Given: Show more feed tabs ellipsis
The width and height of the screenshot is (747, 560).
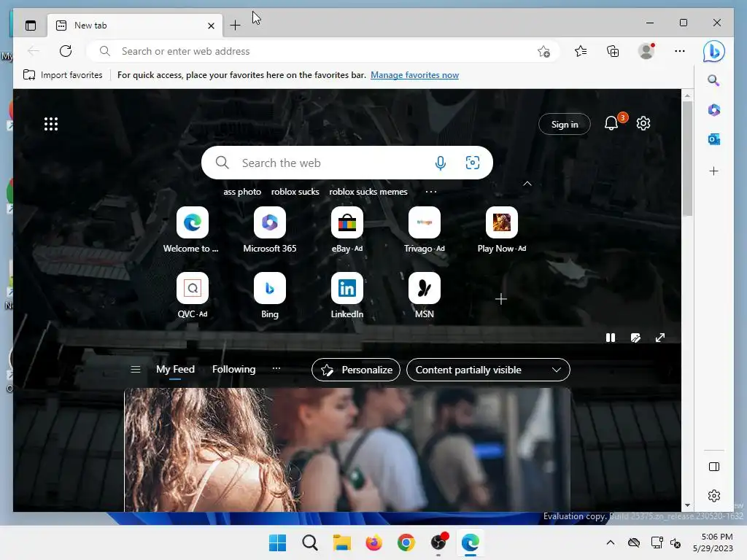Looking at the screenshot, I should click(276, 368).
